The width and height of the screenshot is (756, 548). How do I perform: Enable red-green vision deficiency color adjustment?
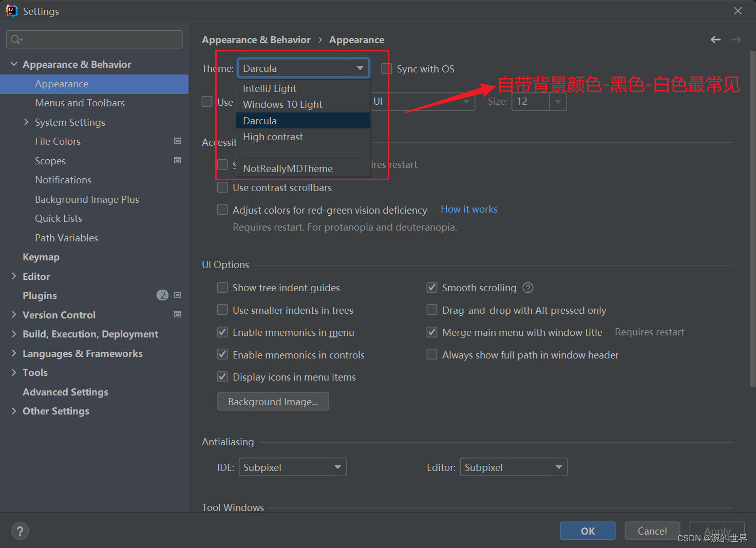[x=222, y=210]
